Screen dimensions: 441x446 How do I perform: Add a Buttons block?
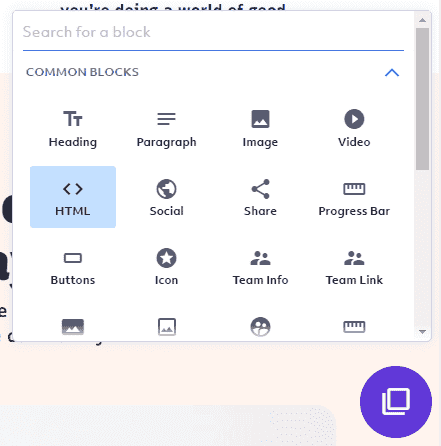coord(73,266)
